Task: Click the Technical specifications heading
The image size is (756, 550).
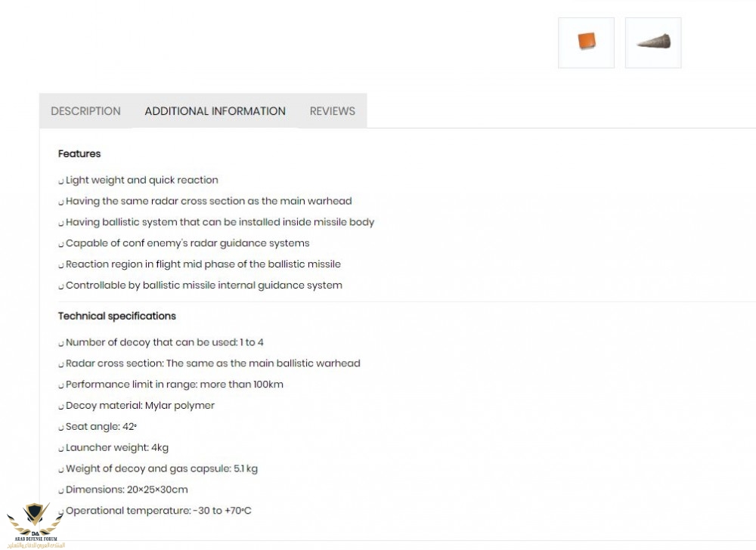Action: [117, 316]
